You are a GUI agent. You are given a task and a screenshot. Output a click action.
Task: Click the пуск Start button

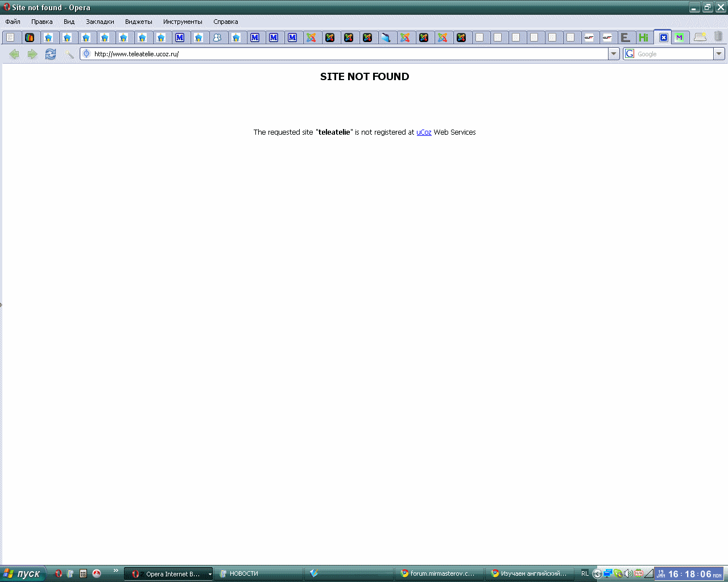point(23,573)
